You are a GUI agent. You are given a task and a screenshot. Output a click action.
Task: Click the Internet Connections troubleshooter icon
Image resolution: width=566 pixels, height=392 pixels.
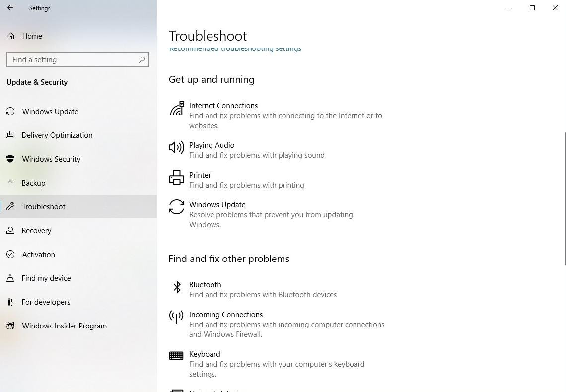pos(177,108)
